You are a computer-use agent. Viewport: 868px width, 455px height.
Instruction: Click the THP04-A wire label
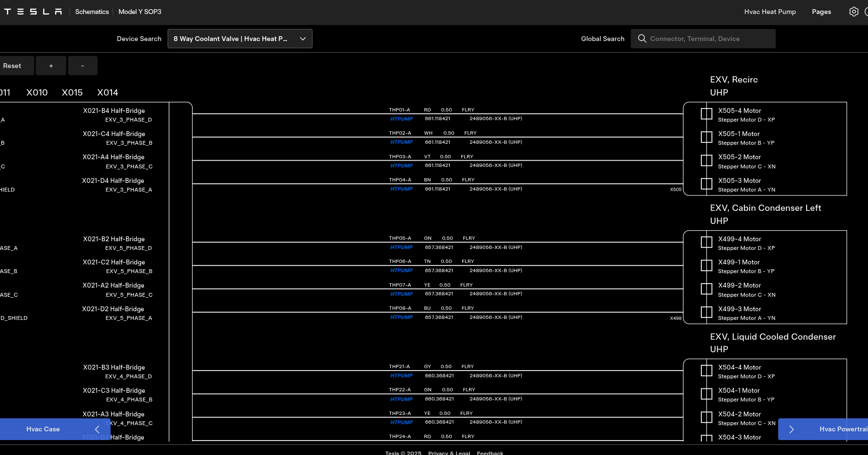pyautogui.click(x=400, y=180)
